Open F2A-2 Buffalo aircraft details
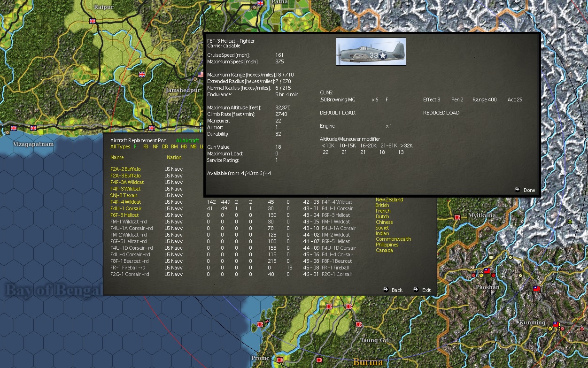This screenshot has width=588, height=368. coord(125,169)
